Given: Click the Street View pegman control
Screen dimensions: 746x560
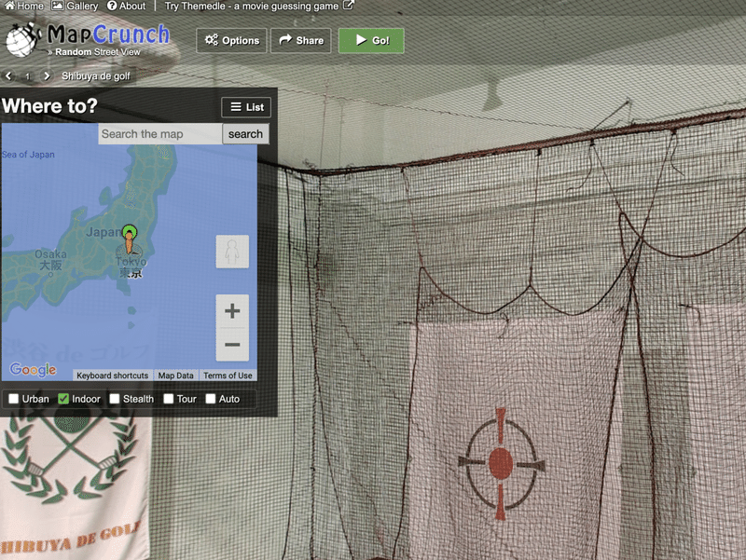Looking at the screenshot, I should 232,252.
